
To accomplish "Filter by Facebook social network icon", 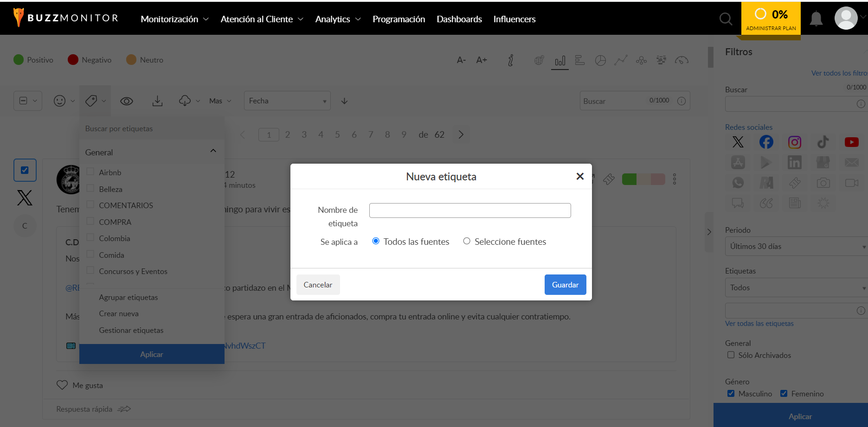I will click(766, 142).
